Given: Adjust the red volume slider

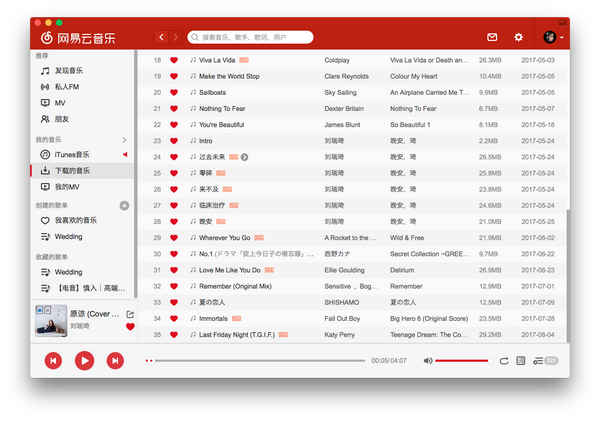Looking at the screenshot, I should pos(464,361).
